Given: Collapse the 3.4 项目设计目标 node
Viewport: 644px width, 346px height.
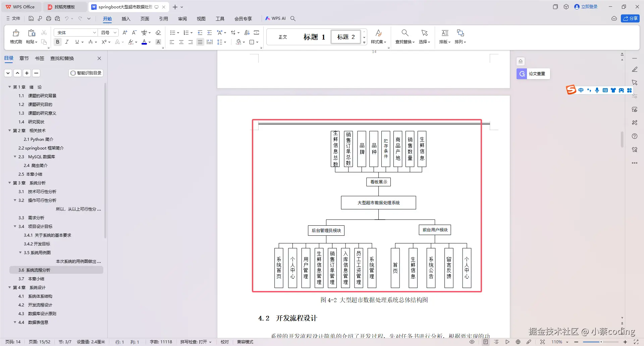Looking at the screenshot, I should coord(15,226).
